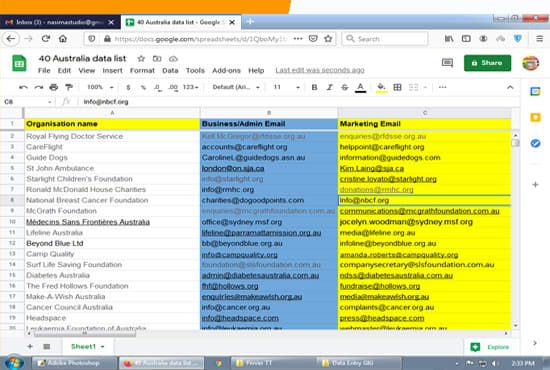The width and height of the screenshot is (550, 370).
Task: Open the Sheet1 tab dropdown arrow
Action: click(102, 347)
